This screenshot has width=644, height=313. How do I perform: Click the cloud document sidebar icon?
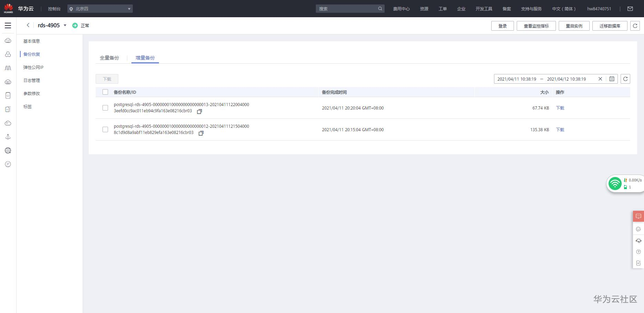pos(8,95)
